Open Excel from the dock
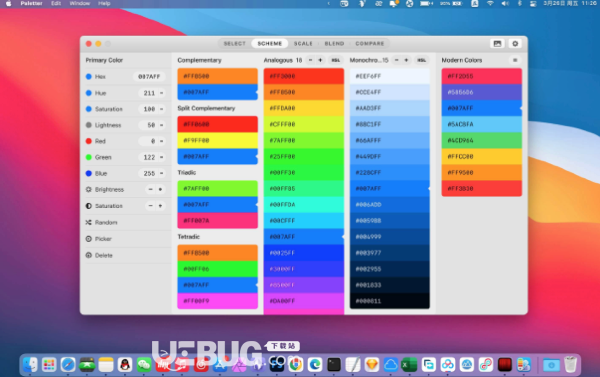The height and width of the screenshot is (377, 600). pos(409,364)
